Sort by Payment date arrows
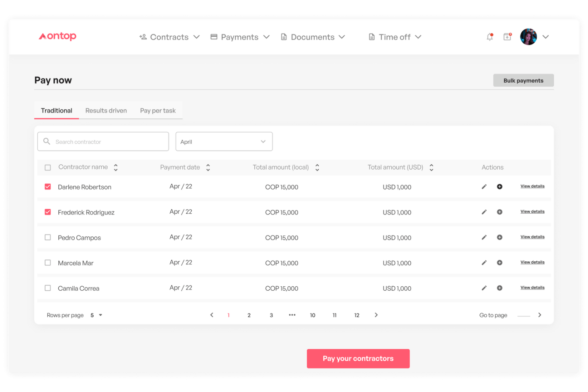The image size is (588, 392). (208, 168)
